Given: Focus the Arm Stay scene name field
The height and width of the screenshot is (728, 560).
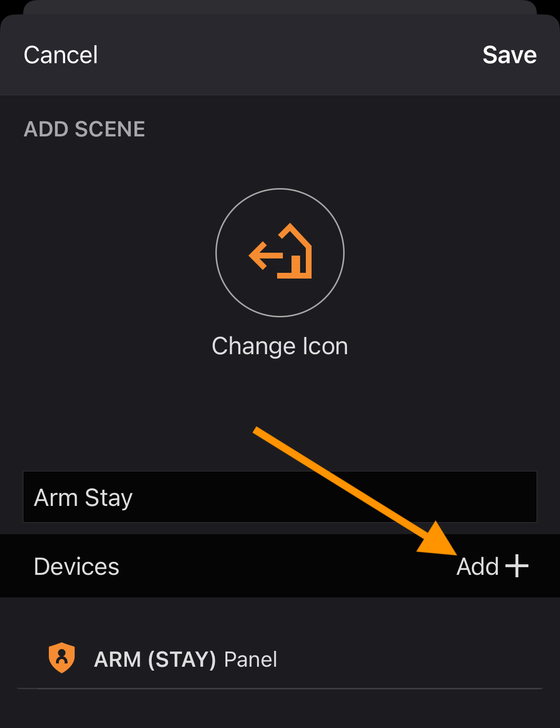Looking at the screenshot, I should tap(280, 497).
